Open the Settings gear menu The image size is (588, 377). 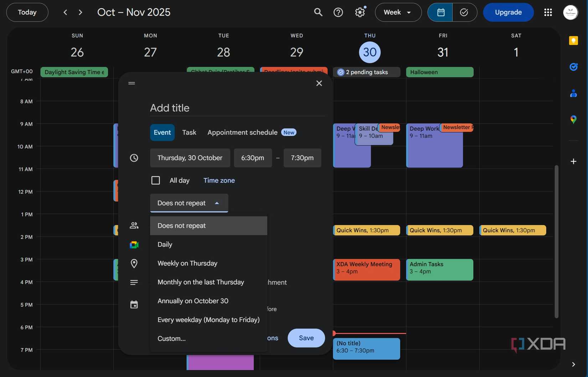point(360,12)
